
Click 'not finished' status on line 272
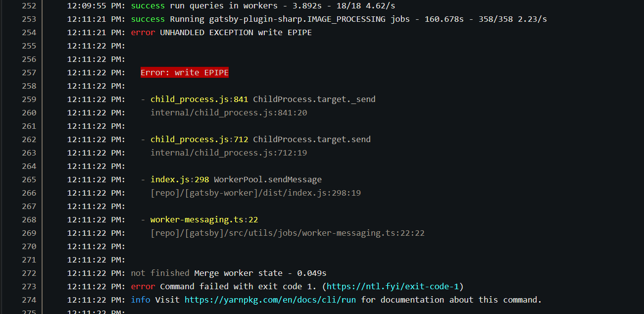(160, 273)
